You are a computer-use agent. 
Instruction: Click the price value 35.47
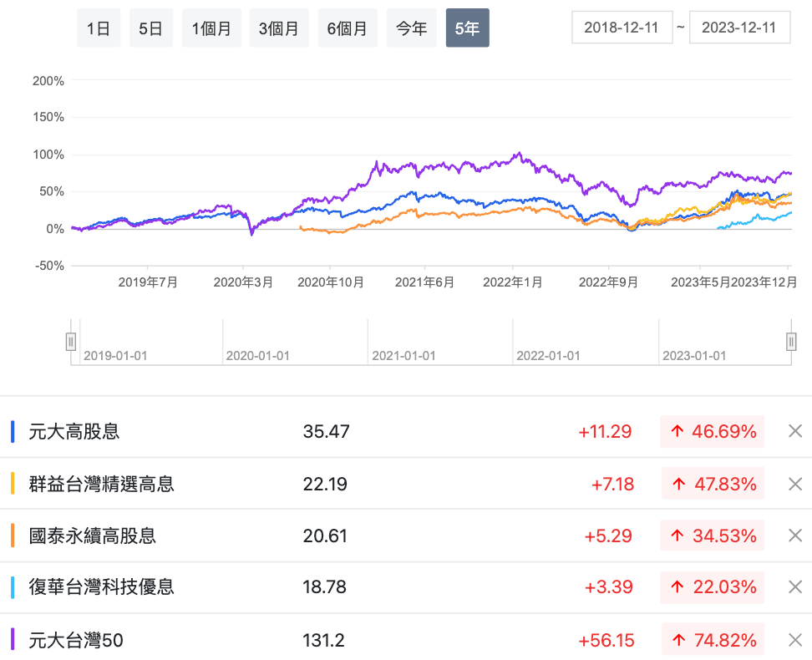pyautogui.click(x=327, y=431)
